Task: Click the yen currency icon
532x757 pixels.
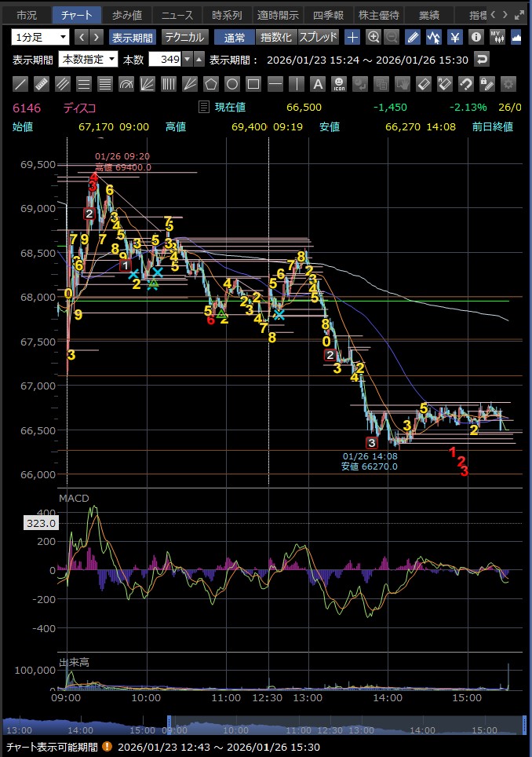Action: [454, 37]
